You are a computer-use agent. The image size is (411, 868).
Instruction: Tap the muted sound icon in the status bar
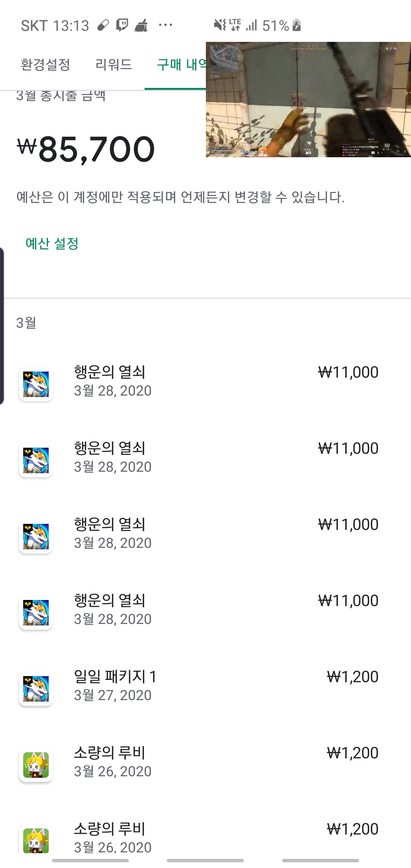pos(220,26)
